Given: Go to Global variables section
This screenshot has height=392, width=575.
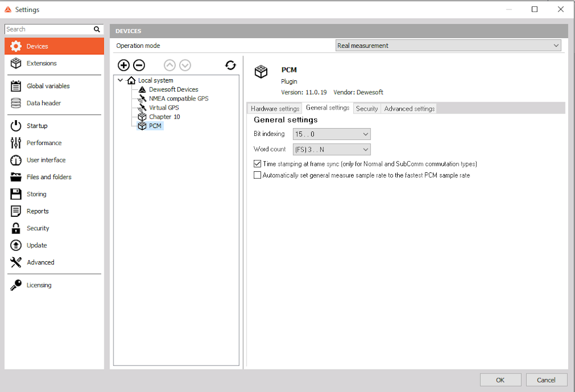Looking at the screenshot, I should coord(54,86).
